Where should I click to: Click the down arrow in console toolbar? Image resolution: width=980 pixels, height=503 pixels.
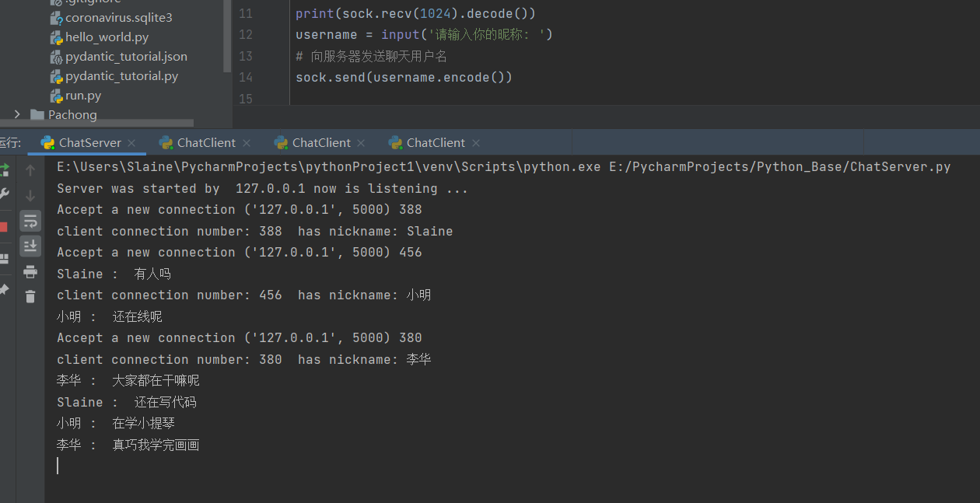coord(30,195)
